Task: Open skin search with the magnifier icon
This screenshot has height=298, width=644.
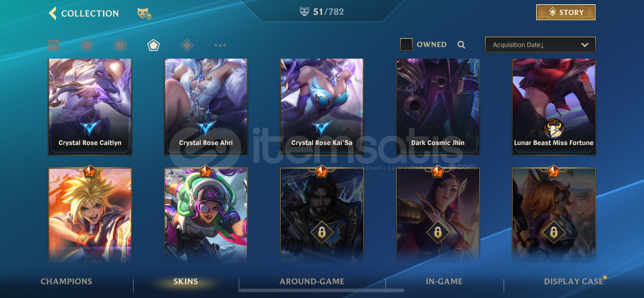Action: pyautogui.click(x=461, y=45)
